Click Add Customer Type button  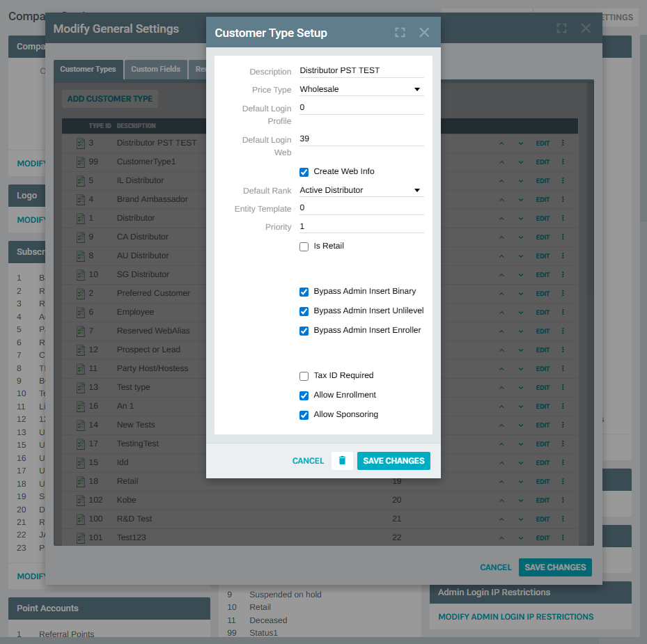[x=110, y=99]
